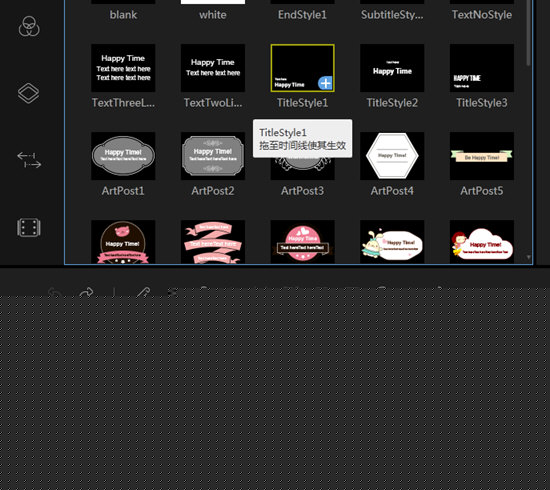
Task: Pick the ArtPost1 oval badge template
Action: pos(123,156)
